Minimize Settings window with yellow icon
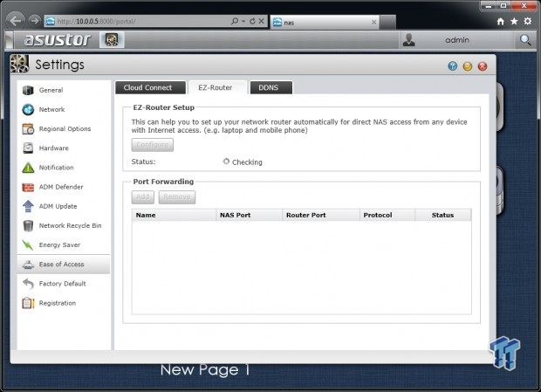This screenshot has width=541, height=392. point(468,65)
